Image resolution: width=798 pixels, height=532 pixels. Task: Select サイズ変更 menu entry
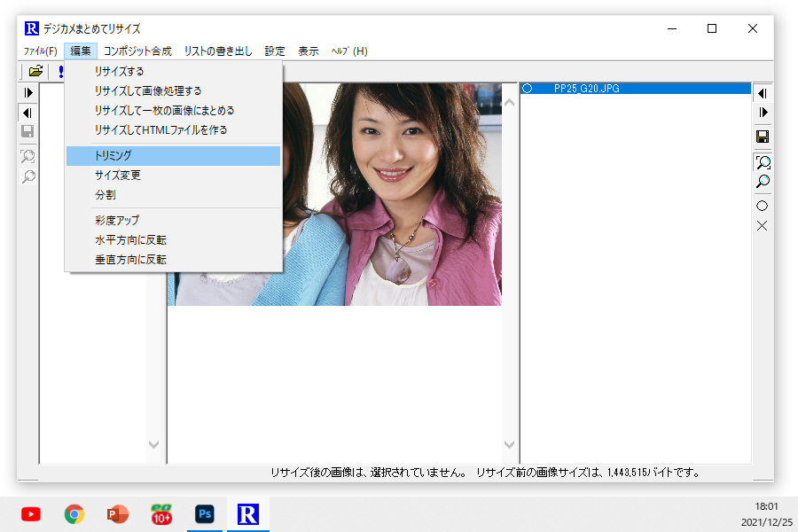pyautogui.click(x=173, y=176)
